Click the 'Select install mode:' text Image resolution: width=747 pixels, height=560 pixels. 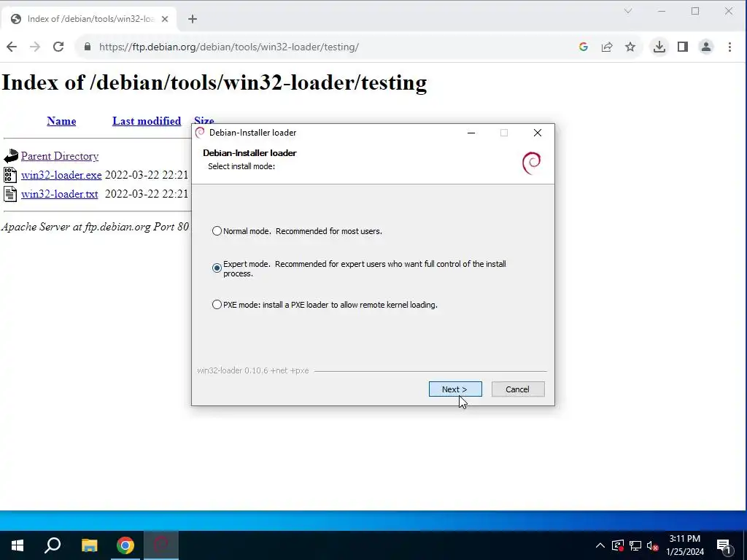tap(241, 166)
